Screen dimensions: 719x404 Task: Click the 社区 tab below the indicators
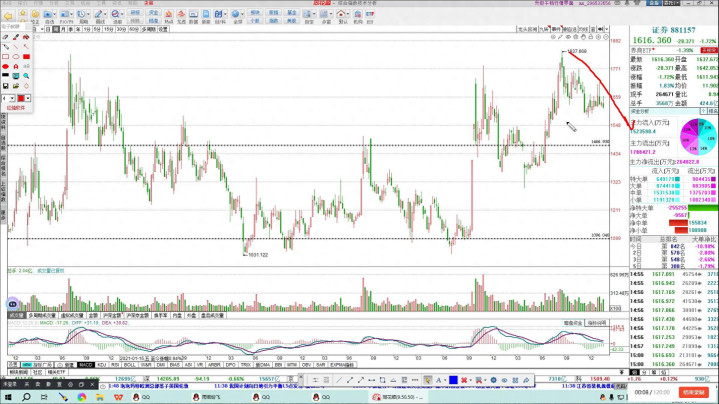(x=37, y=372)
